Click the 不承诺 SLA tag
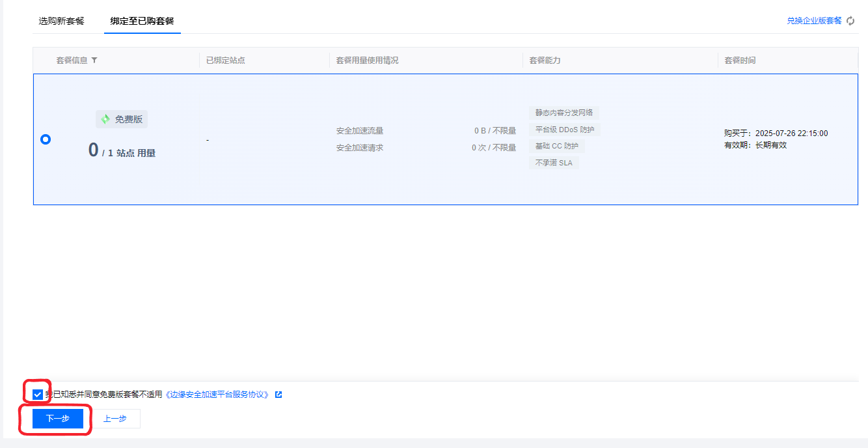 click(x=554, y=163)
